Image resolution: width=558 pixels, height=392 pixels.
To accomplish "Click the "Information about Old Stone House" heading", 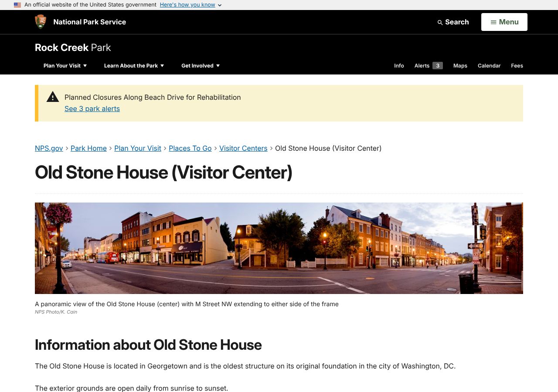I will [x=148, y=345].
